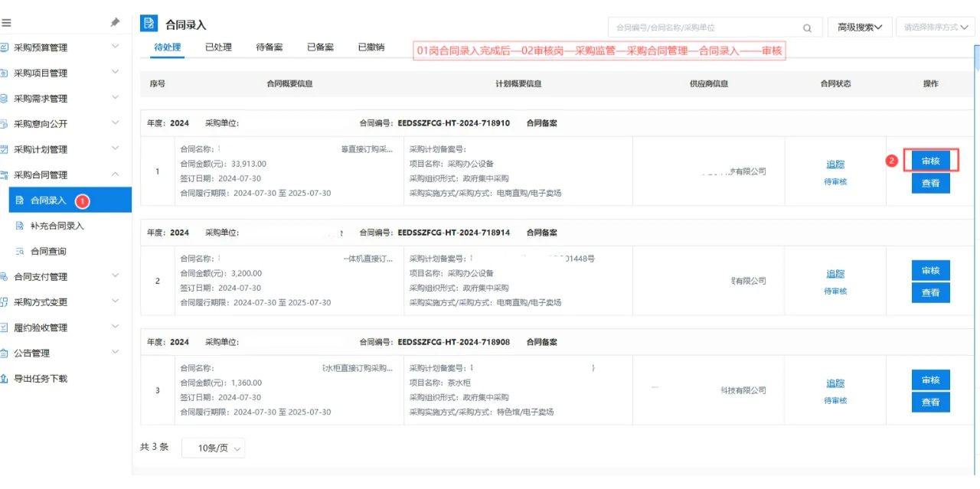Image resolution: width=980 pixels, height=489 pixels.
Task: Click the 项目名称: 茶水柜 text
Action: coord(440,383)
